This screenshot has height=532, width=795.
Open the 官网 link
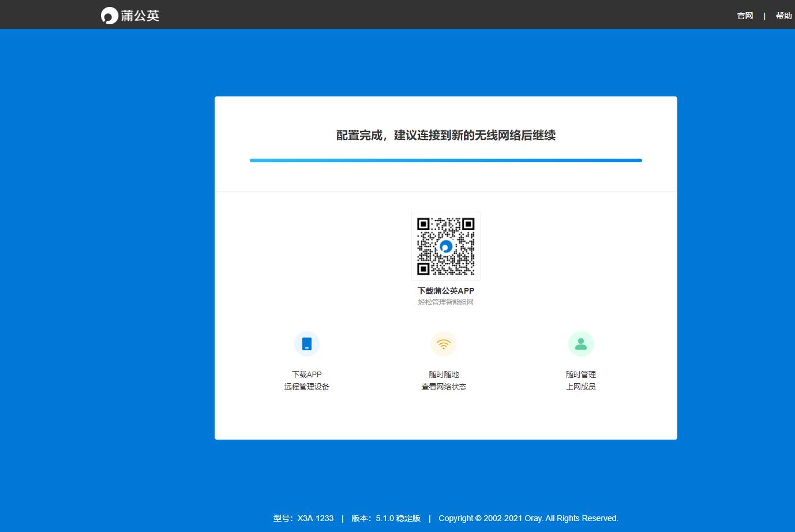tap(745, 16)
